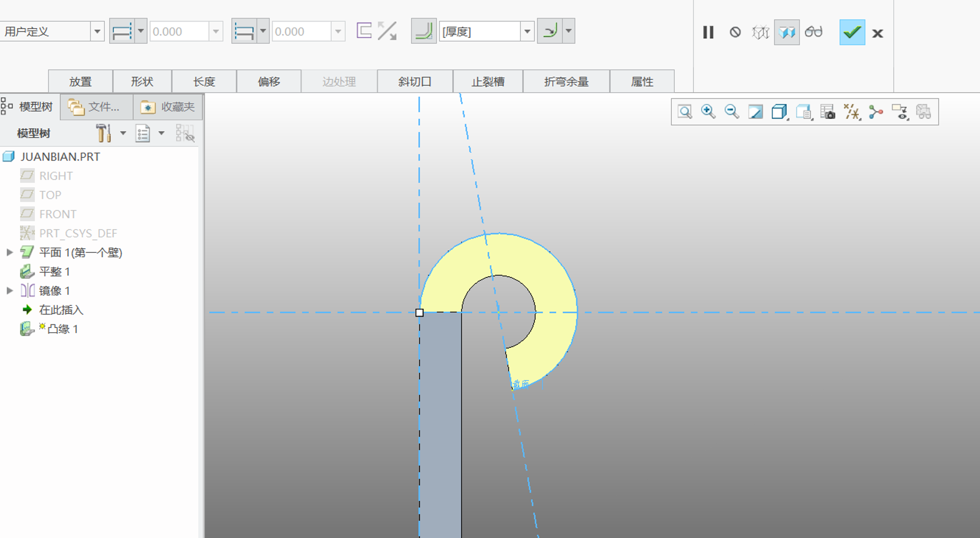
Task: Switch to the 收藏夹 tab
Action: click(x=168, y=107)
